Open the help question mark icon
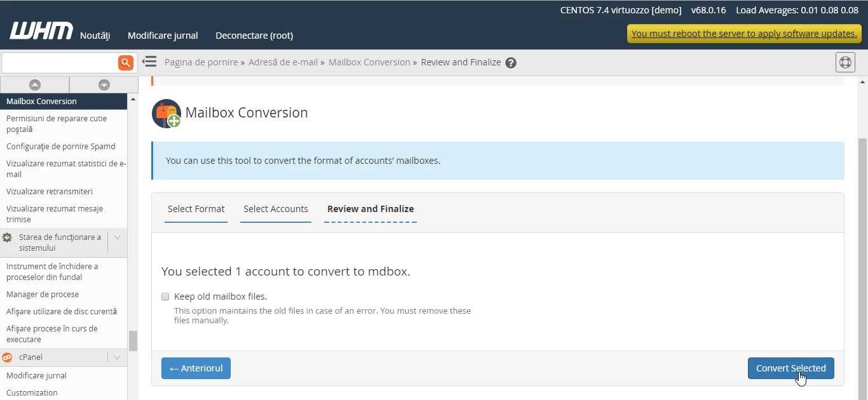Image resolution: width=868 pixels, height=400 pixels. coord(511,63)
